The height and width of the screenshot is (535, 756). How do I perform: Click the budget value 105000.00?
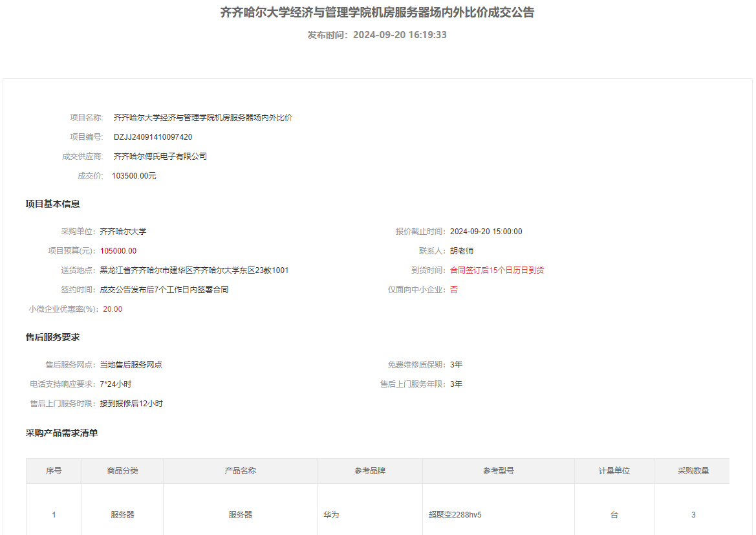pyautogui.click(x=118, y=251)
